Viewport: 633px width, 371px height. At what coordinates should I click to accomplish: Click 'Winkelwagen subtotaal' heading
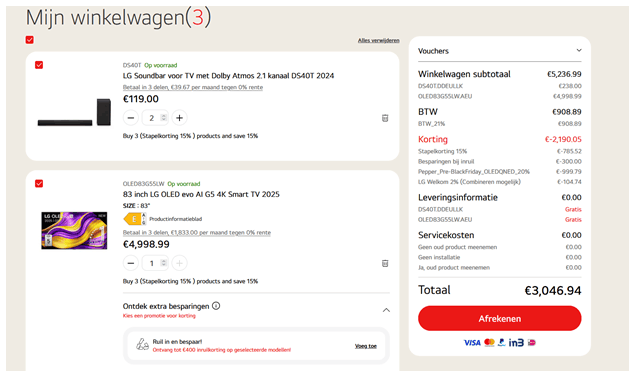pyautogui.click(x=464, y=74)
